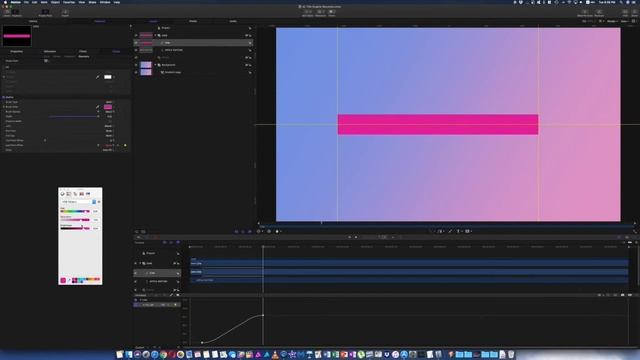Click the Replicate toolbar icon
Image resolution: width=640 pixels, height=360 pixels.
(x=599, y=13)
